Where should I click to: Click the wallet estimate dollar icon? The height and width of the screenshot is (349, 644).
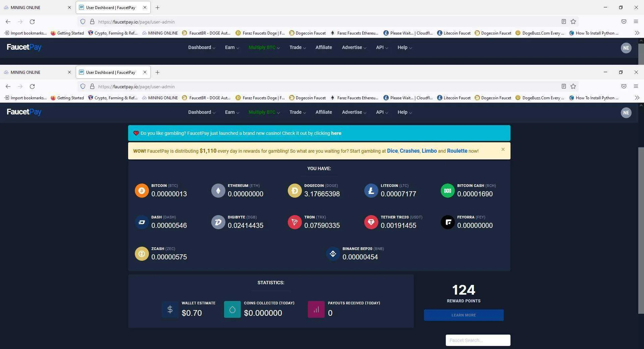(170, 309)
